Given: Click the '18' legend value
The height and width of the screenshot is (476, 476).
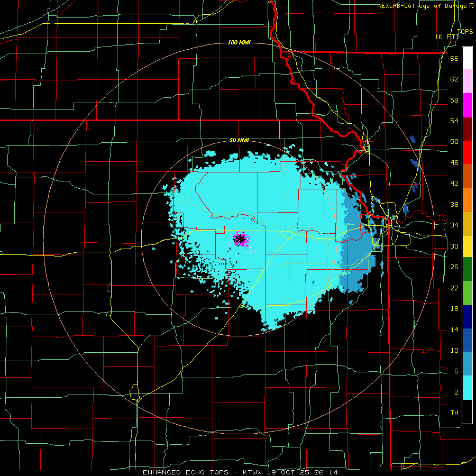Looking at the screenshot, I should 454,309.
